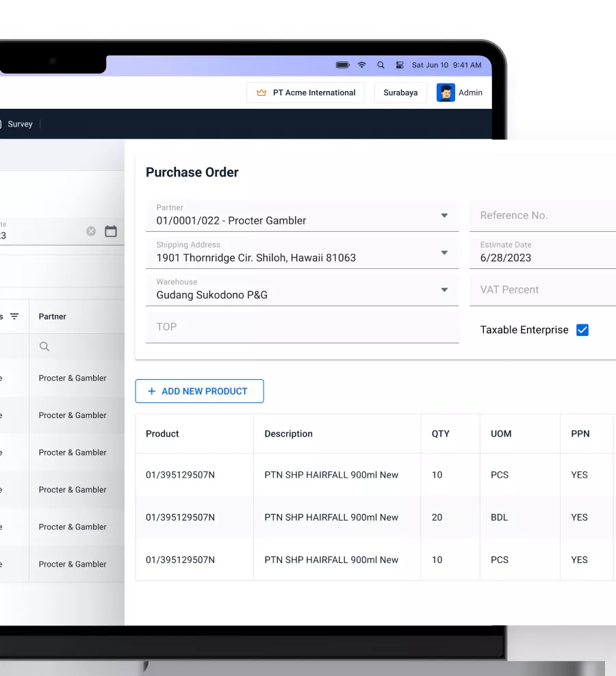The height and width of the screenshot is (676, 616).
Task: Open the Shipping Address dropdown
Action: click(444, 253)
